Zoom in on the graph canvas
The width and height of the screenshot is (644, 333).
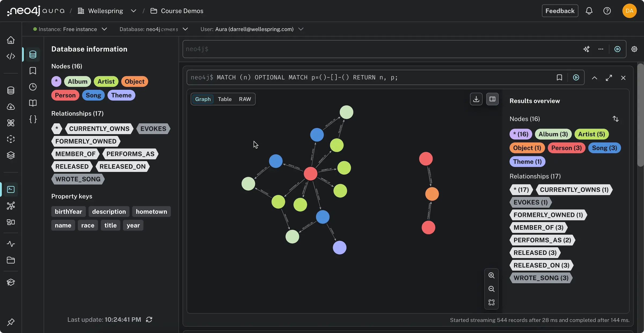pyautogui.click(x=492, y=275)
